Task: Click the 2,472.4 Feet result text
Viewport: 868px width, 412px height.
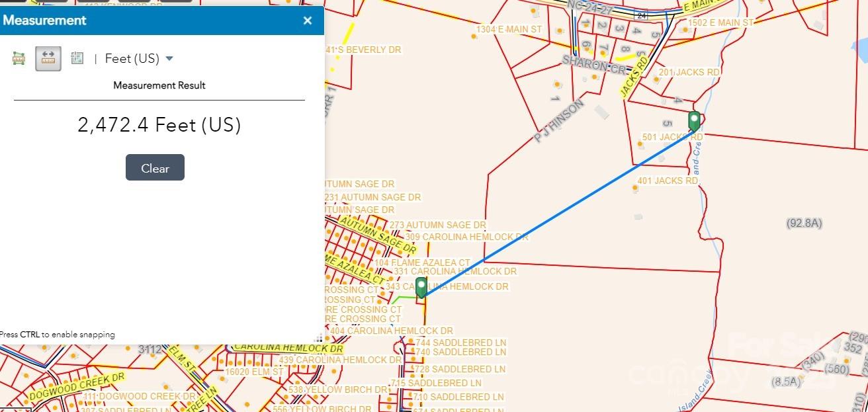Action: (159, 125)
